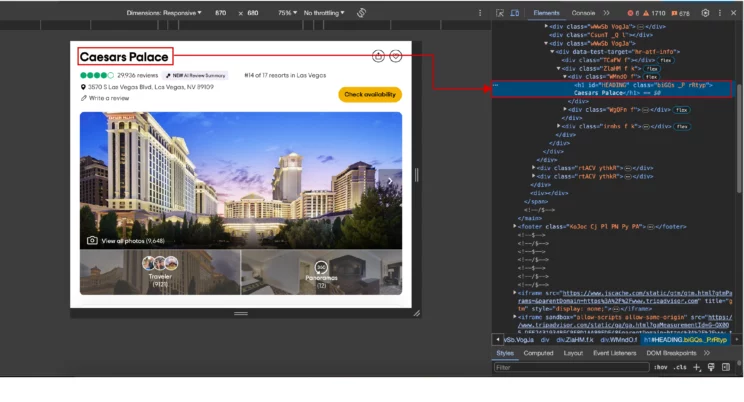Open the Styles pane tab
Image resolution: width=744 pixels, height=402 pixels.
point(505,353)
